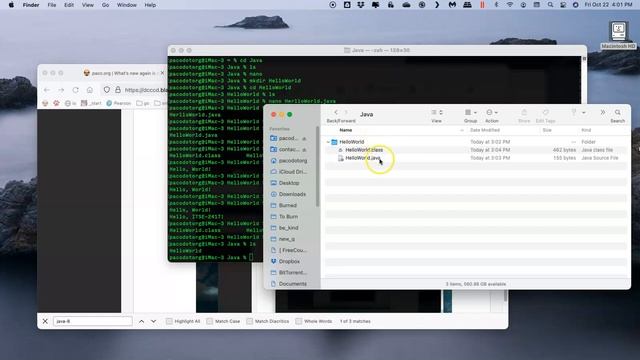Jump to previous find match arrow

pos(141,321)
